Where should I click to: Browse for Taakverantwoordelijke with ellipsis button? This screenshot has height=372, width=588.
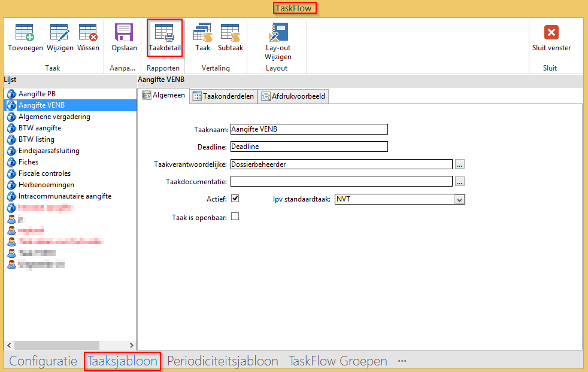(460, 164)
